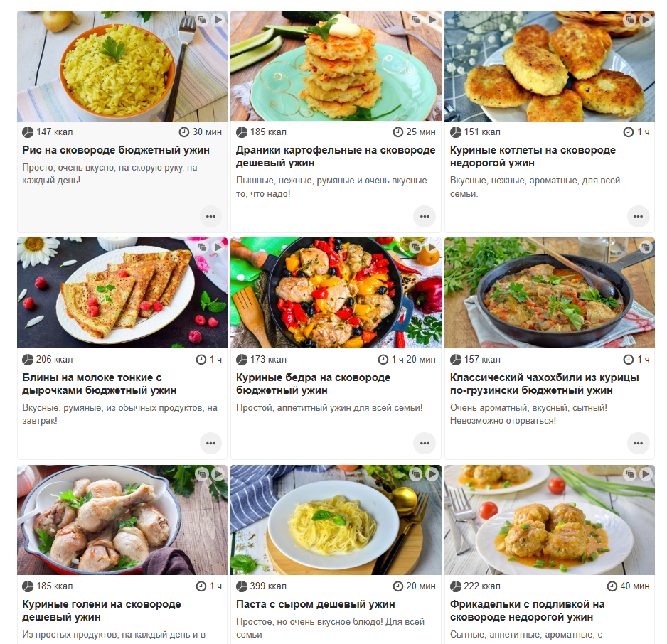Image resolution: width=667 pixels, height=644 pixels.
Task: Show more options for pancakes recipe card
Action: coord(211,443)
